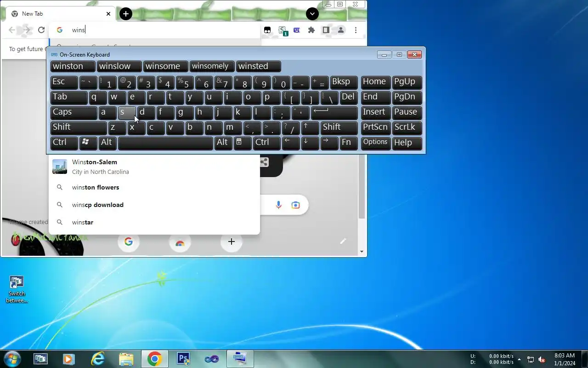Open Photoshop from taskbar

click(x=183, y=359)
